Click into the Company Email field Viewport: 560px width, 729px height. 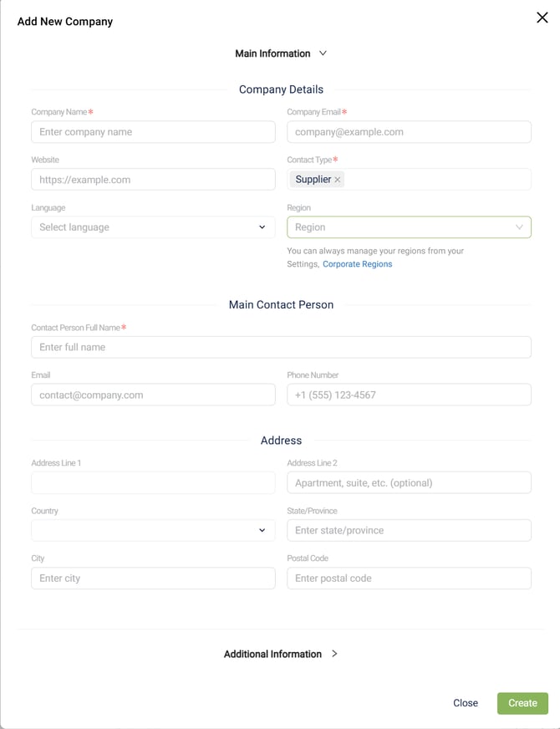(409, 132)
